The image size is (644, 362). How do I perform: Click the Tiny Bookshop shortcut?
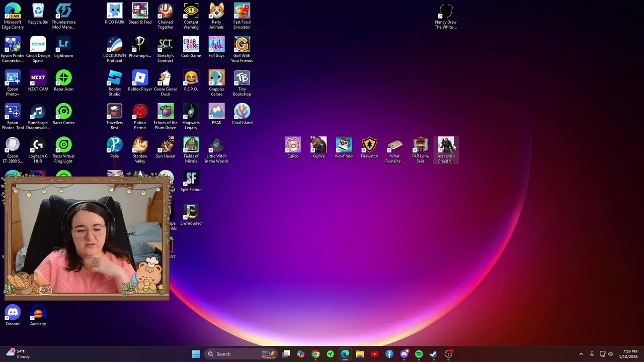click(242, 83)
